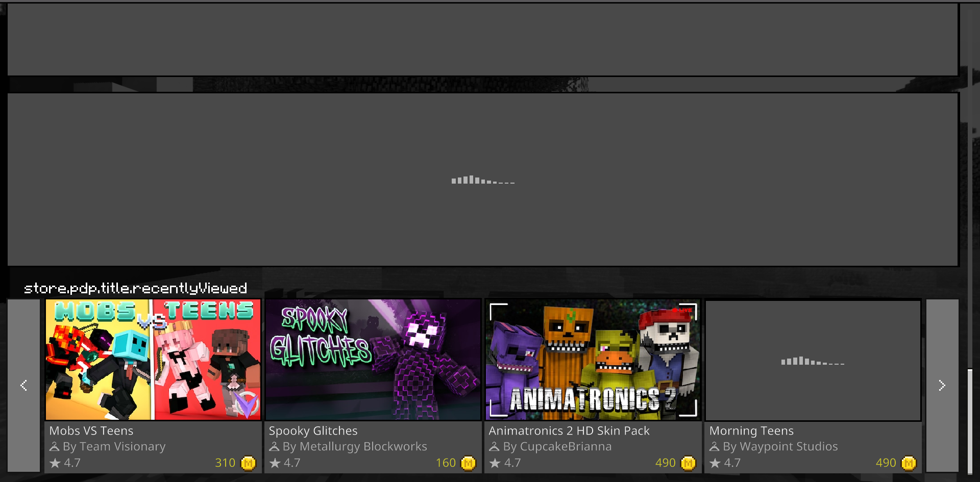Click star rating icon for Animatronics 2
Screen dimensions: 980x482
click(x=495, y=463)
